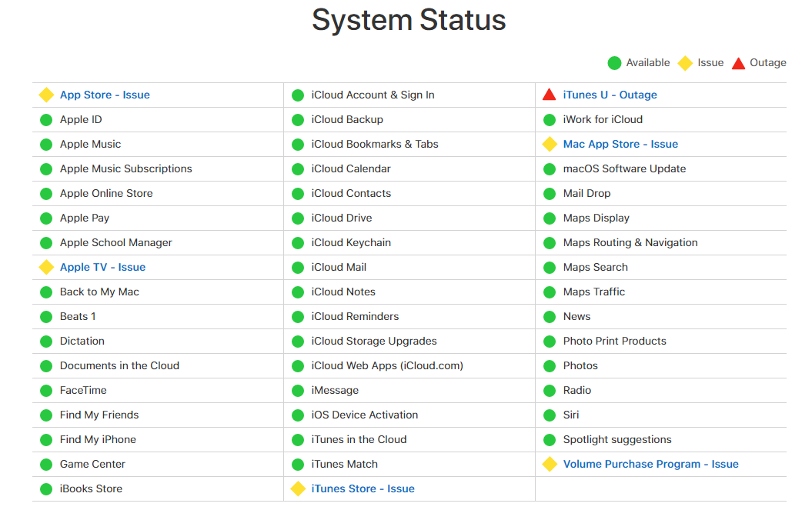Click the iCloud Contacts row text
812x510 pixels.
click(351, 193)
